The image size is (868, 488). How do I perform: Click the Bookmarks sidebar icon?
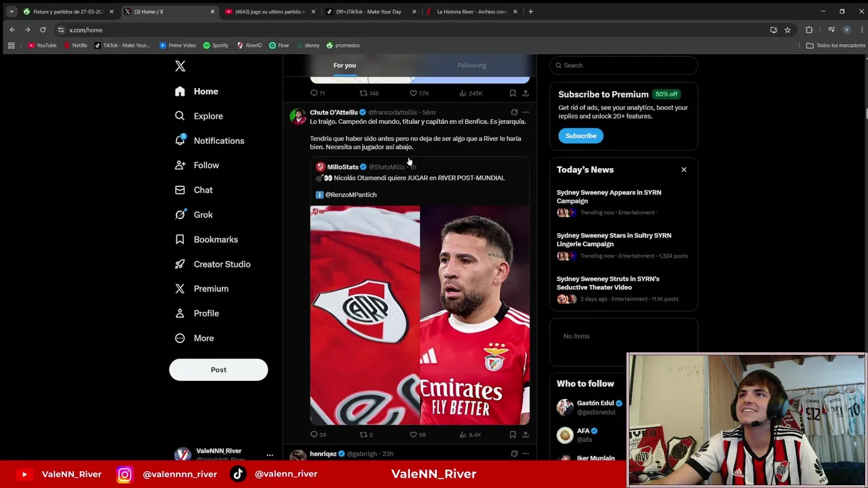coord(180,239)
